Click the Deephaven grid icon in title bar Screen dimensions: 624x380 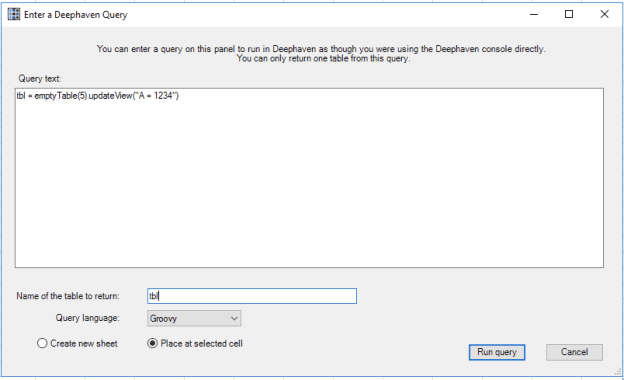pyautogui.click(x=14, y=14)
